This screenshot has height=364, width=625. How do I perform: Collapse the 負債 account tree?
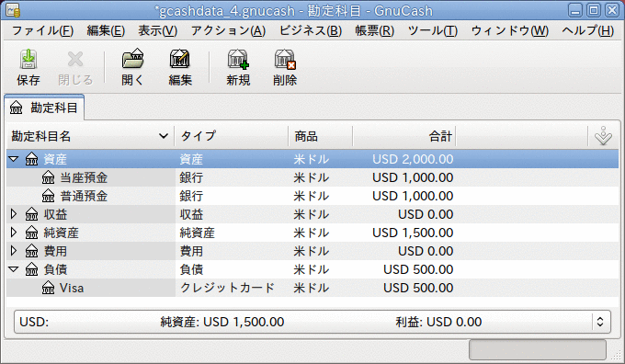14,269
